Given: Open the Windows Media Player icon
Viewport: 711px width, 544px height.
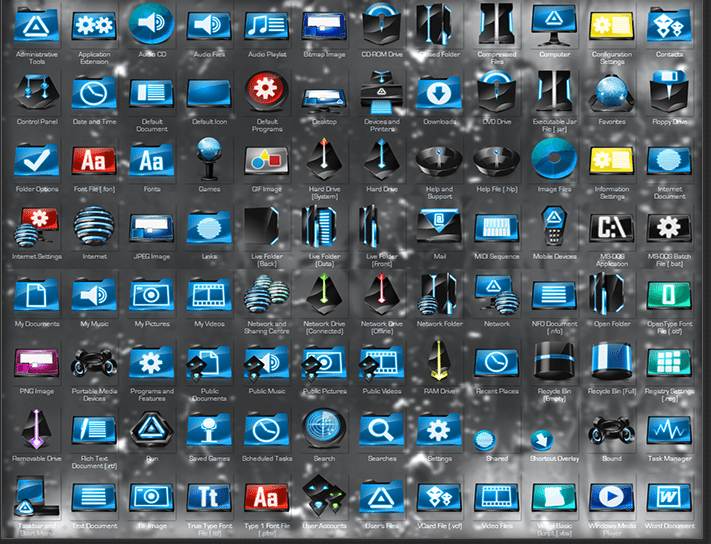Looking at the screenshot, I should coord(612,497).
